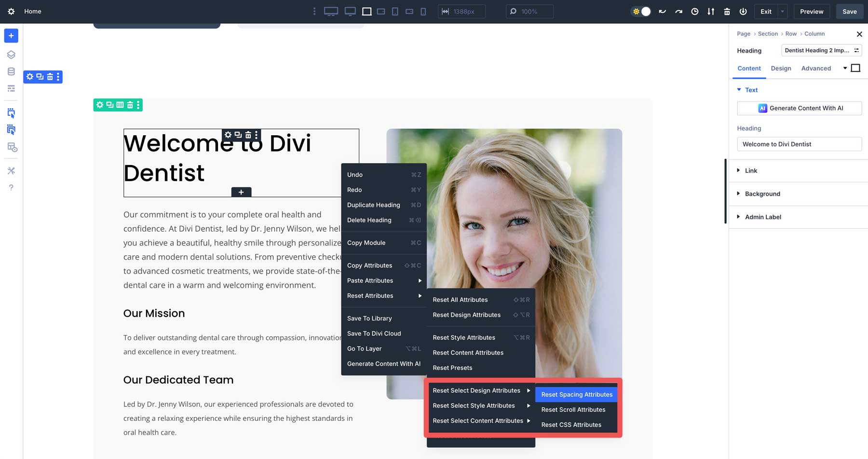This screenshot has height=459, width=868.
Task: Expand the Background settings section
Action: [762, 194]
